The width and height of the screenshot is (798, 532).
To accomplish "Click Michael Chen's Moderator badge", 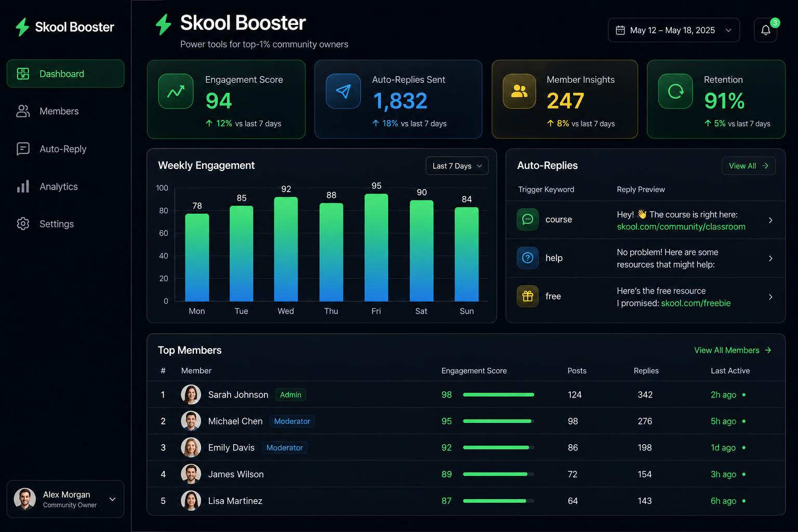I will 292,421.
